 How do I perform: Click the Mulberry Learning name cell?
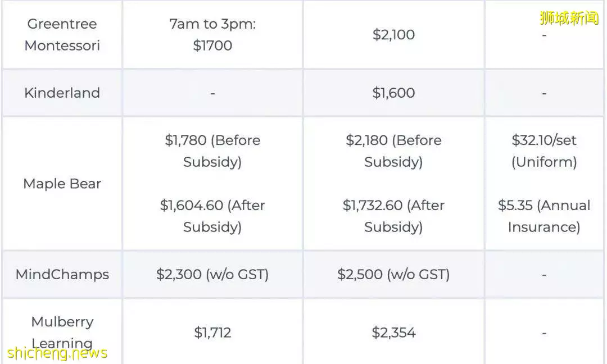pos(62,333)
